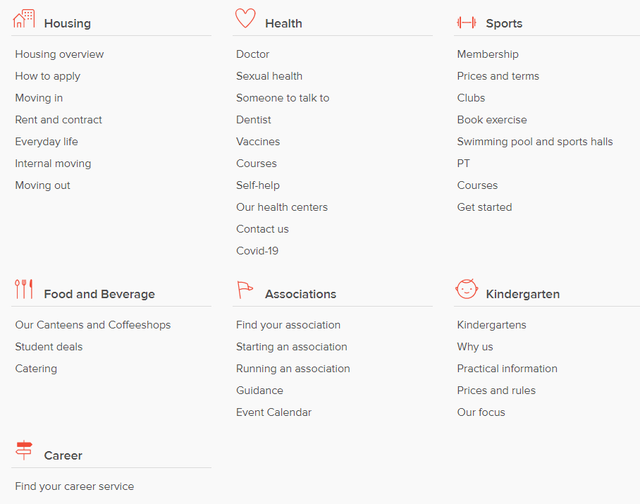Click the Housing buildings icon
Screen dimensions: 640x504
coord(24,19)
